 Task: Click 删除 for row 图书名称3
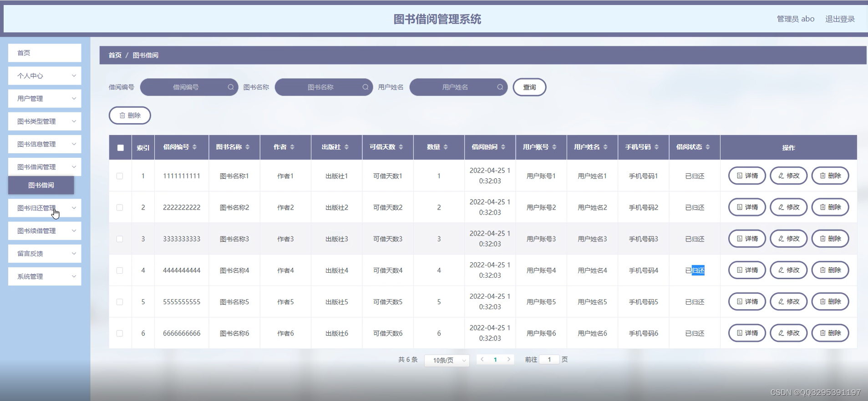point(830,239)
